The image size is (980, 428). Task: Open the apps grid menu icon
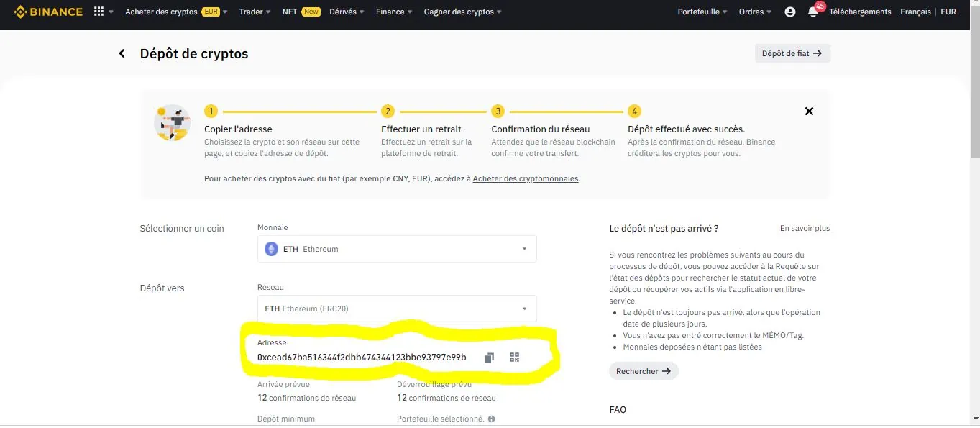click(99, 12)
